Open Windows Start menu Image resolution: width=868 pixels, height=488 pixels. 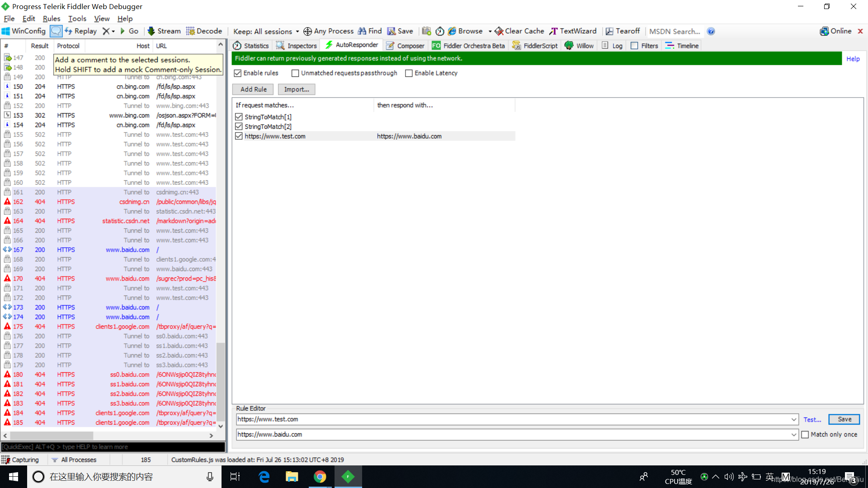tap(14, 477)
